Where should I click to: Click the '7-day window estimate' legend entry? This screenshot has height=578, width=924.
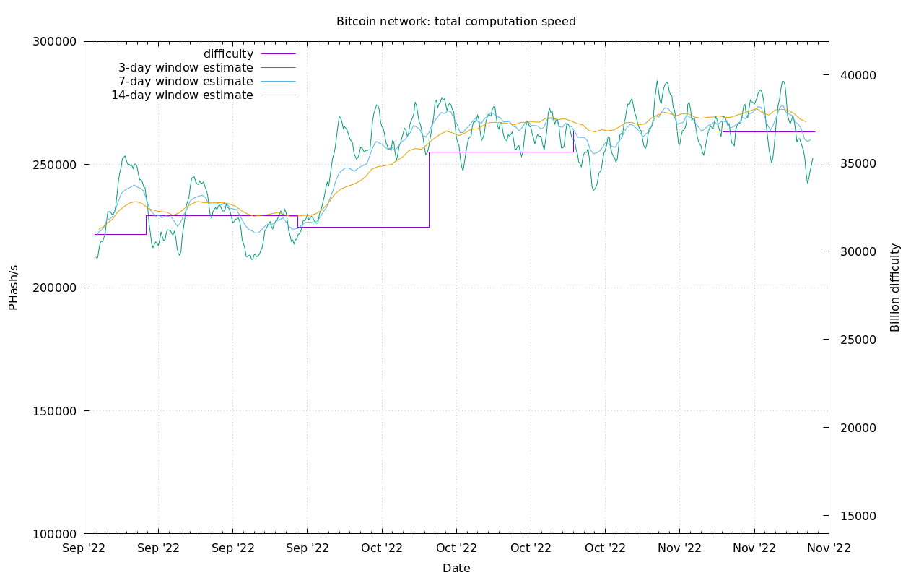tap(186, 82)
